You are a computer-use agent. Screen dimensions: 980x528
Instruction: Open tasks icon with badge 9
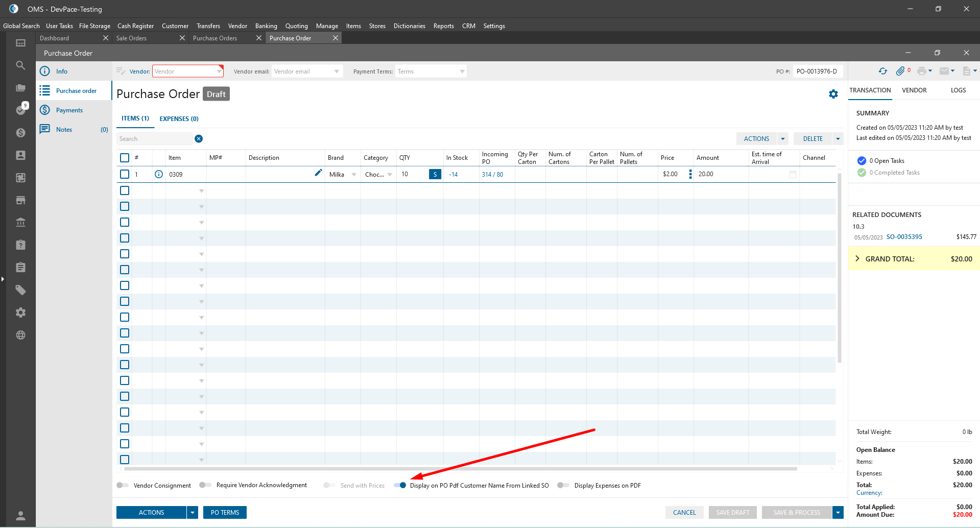(21, 109)
